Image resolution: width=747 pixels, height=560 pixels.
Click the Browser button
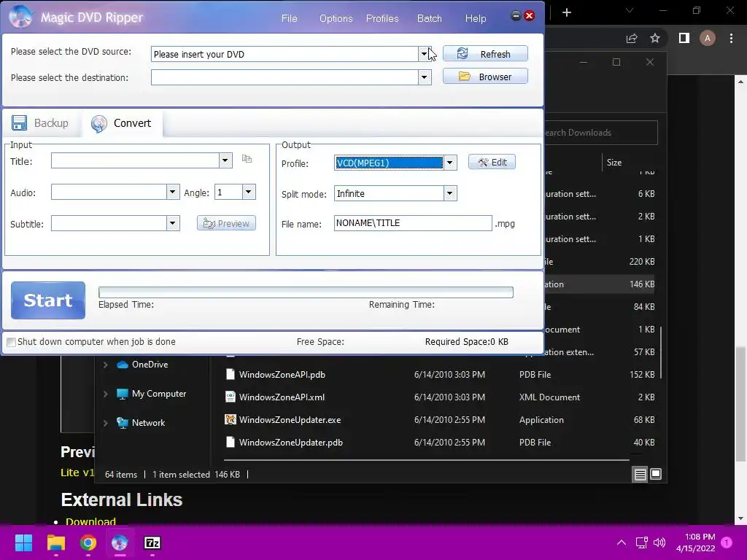click(485, 77)
